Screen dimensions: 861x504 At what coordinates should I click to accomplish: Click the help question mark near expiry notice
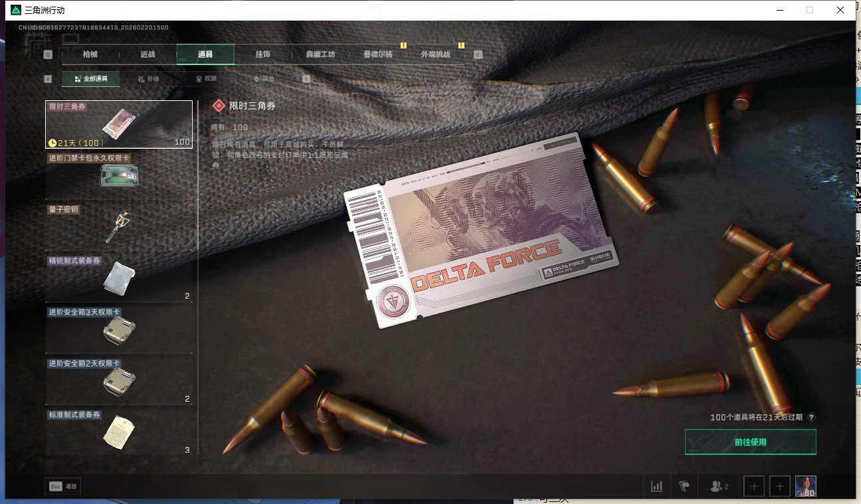(811, 418)
